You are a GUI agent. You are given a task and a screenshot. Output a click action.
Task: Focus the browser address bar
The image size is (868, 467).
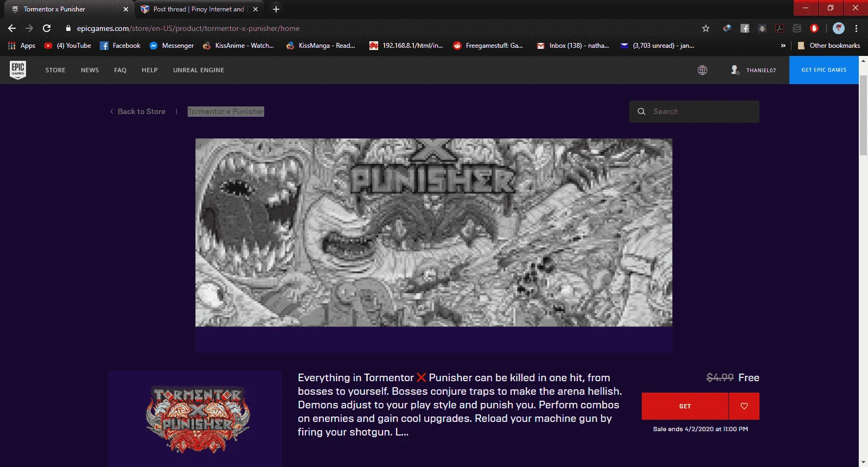click(380, 28)
